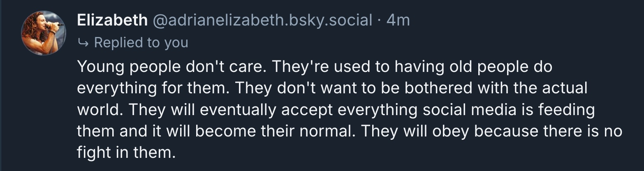644x171 pixels.
Task: Click the reply arrow icon
Action: (x=83, y=42)
